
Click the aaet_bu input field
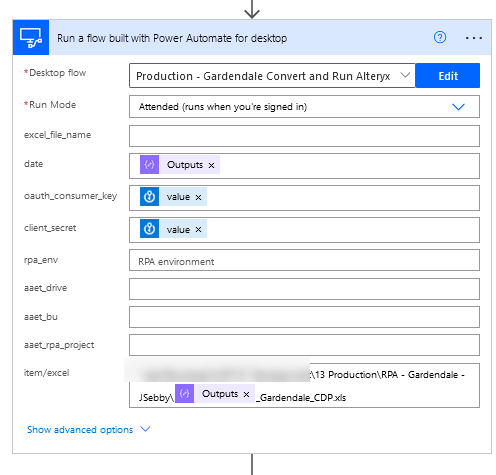[304, 317]
